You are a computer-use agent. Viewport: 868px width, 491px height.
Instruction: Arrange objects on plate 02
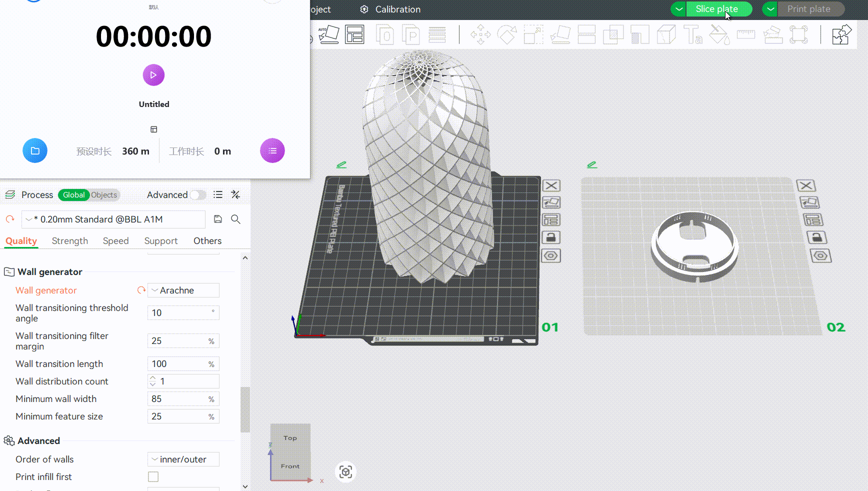tap(813, 219)
